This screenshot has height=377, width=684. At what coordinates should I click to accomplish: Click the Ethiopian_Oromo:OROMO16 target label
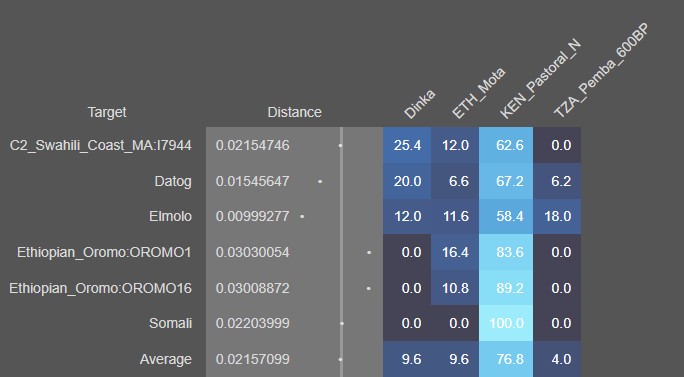[x=100, y=288]
